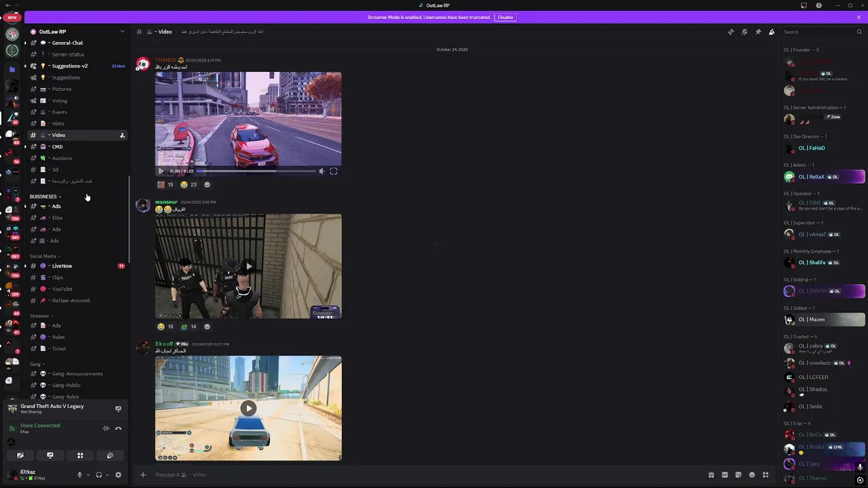Stream Grand Theft Auto V Legacy icon
868x488 pixels.
point(118,409)
